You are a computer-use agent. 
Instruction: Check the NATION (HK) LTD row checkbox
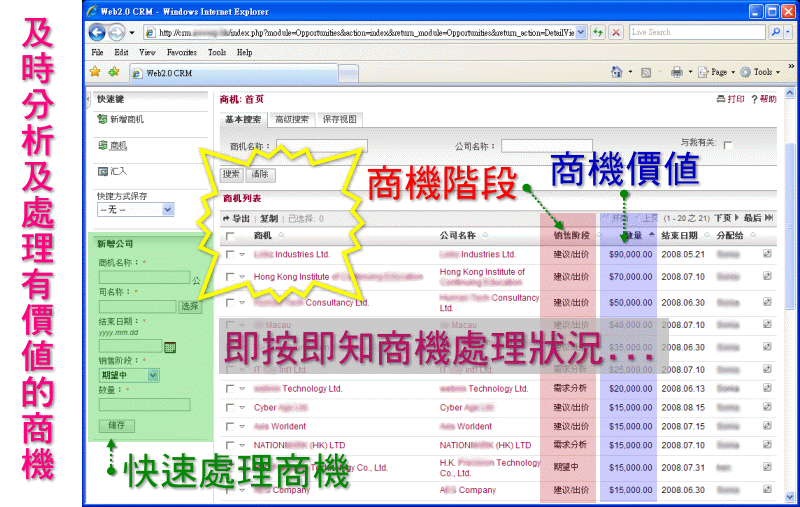coord(230,445)
